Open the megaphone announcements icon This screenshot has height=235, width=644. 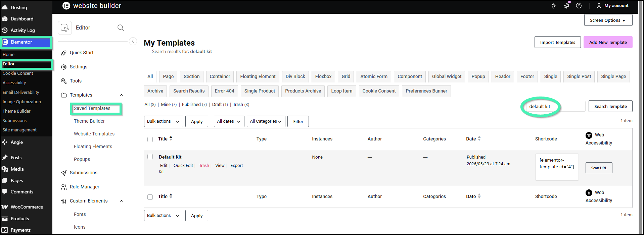566,6
